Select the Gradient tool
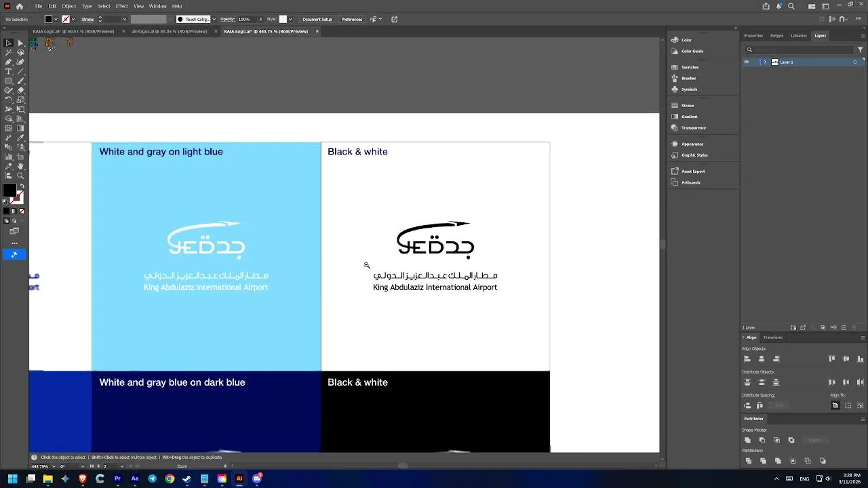 20,128
